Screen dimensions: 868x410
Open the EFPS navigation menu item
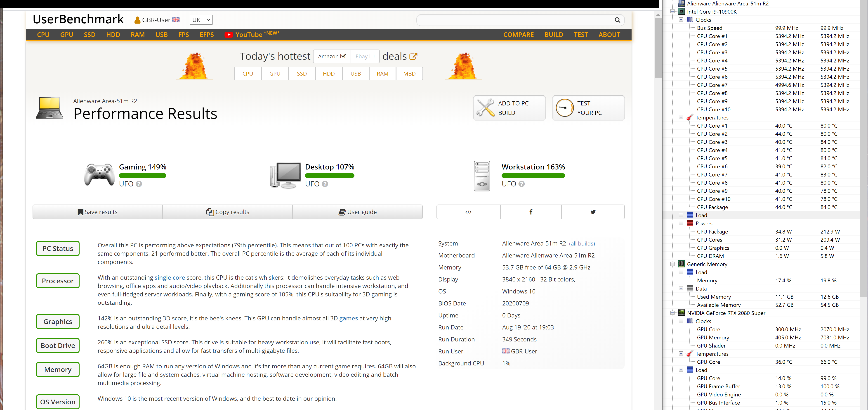207,35
